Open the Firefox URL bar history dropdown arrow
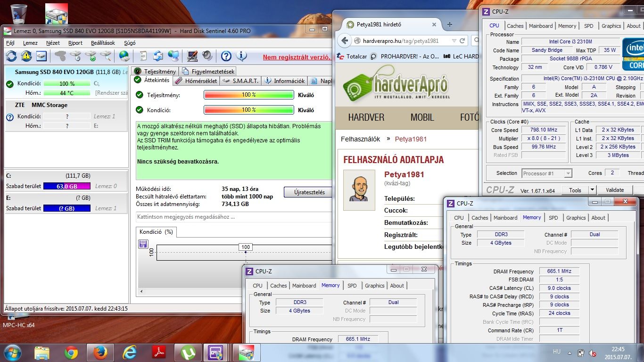644x362 pixels. coord(454,41)
